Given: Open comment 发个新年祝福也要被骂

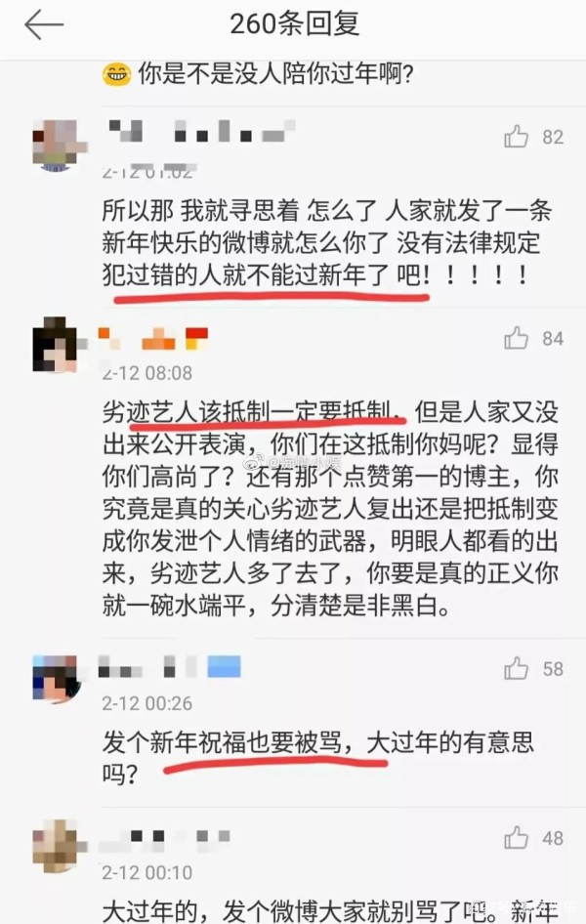Looking at the screenshot, I should click(318, 757).
